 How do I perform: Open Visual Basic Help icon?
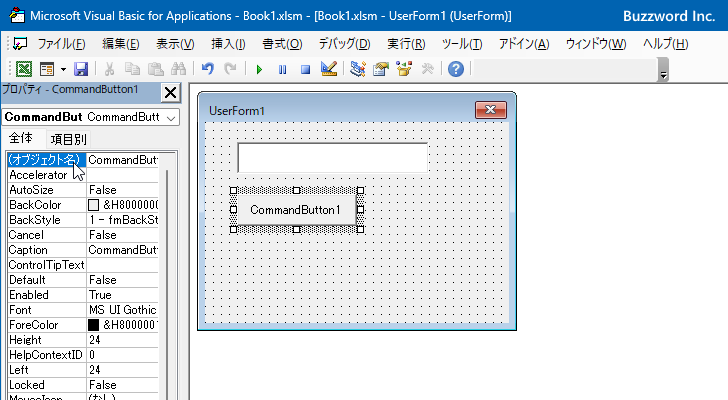pos(456,69)
